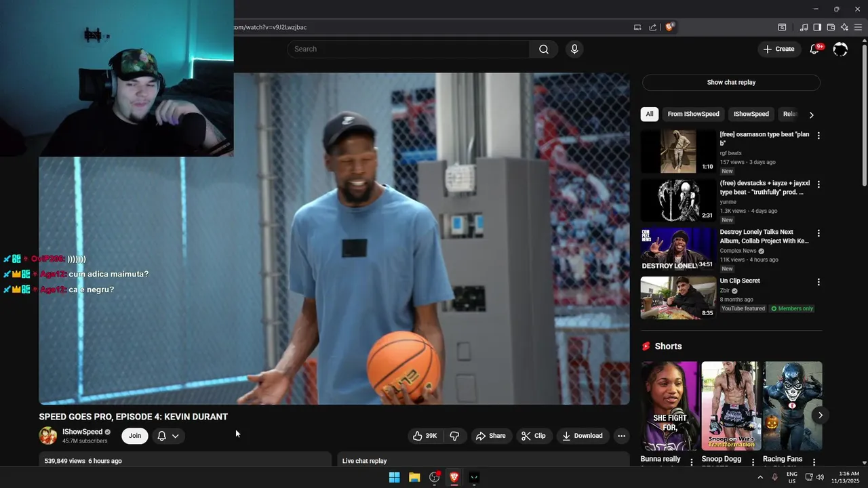Open devstacks iayze jayxxl beat thumbnail
Image resolution: width=868 pixels, height=488 pixels.
(678, 201)
